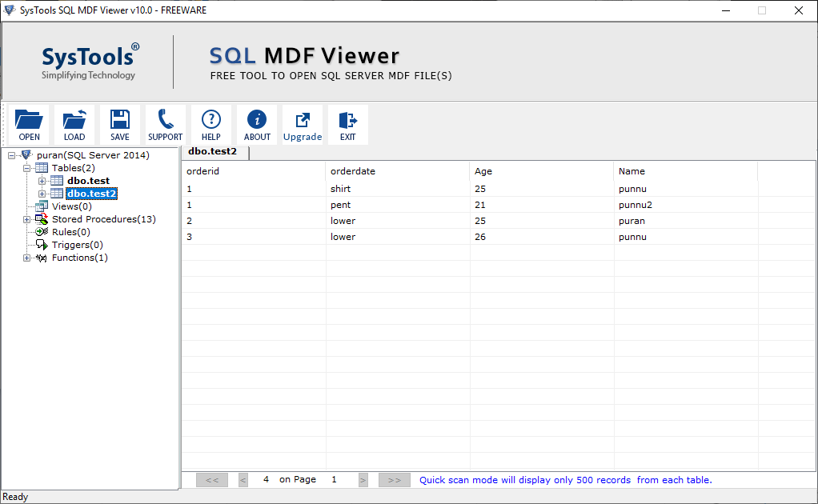Screen dimensions: 818x504
Task: Select the cell containing shirt
Action: [x=398, y=189]
